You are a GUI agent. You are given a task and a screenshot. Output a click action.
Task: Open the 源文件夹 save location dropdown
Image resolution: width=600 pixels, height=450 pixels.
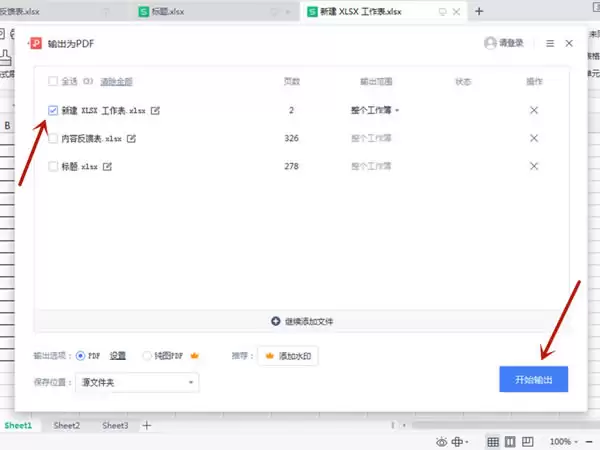click(137, 382)
